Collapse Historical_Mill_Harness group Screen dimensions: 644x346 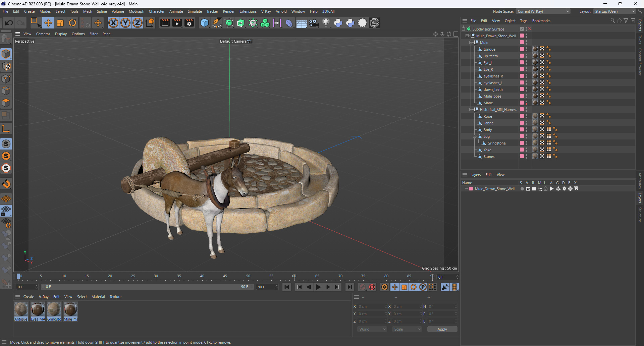(x=471, y=110)
